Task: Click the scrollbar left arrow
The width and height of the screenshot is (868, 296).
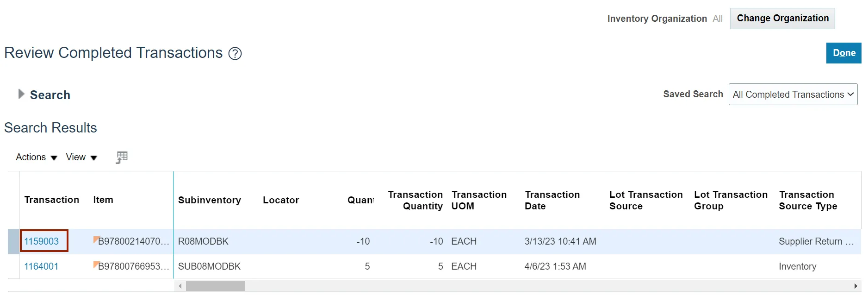Action: (x=180, y=286)
